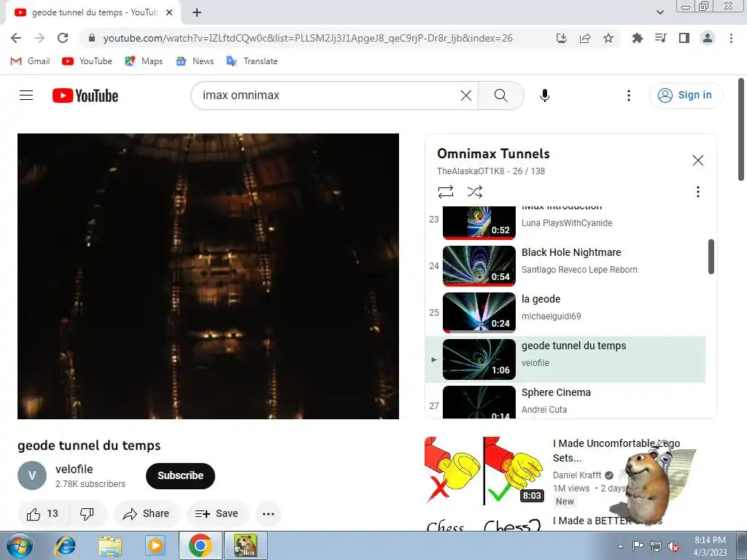747x560 pixels.
Task: Launch Internet Explorer from taskbar
Action: click(65, 545)
